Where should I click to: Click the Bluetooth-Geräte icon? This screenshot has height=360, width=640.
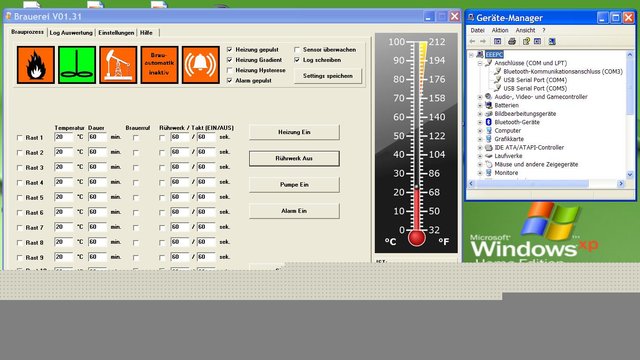pos(489,122)
